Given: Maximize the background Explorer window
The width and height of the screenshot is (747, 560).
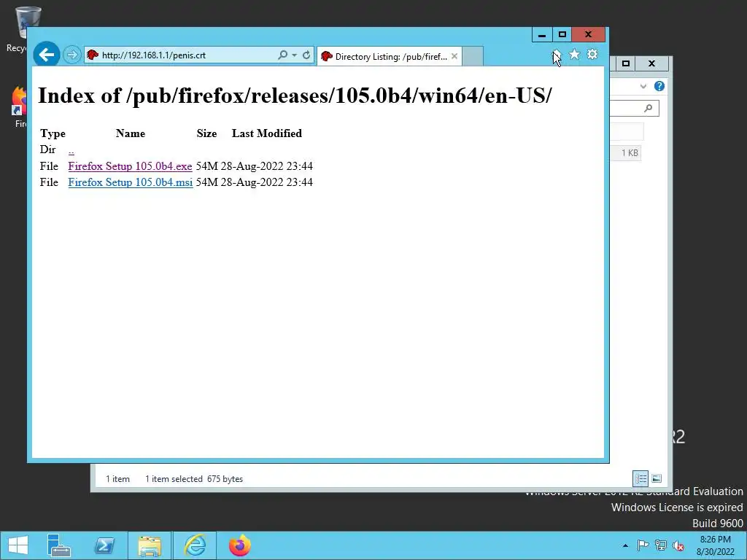Looking at the screenshot, I should click(626, 63).
